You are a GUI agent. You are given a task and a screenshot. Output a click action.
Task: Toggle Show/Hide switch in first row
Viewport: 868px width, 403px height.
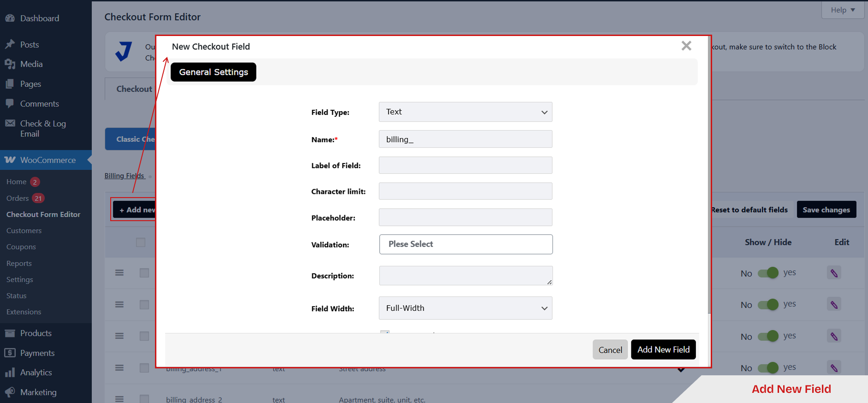point(768,273)
